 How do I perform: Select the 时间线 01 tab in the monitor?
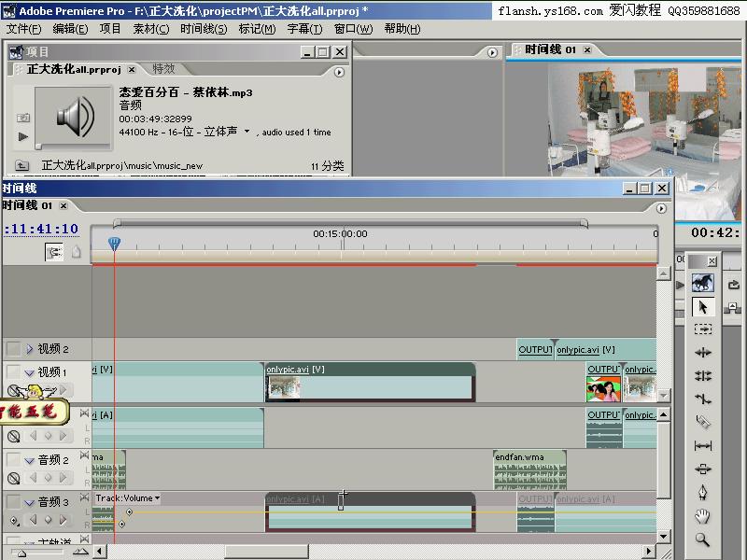click(x=550, y=49)
